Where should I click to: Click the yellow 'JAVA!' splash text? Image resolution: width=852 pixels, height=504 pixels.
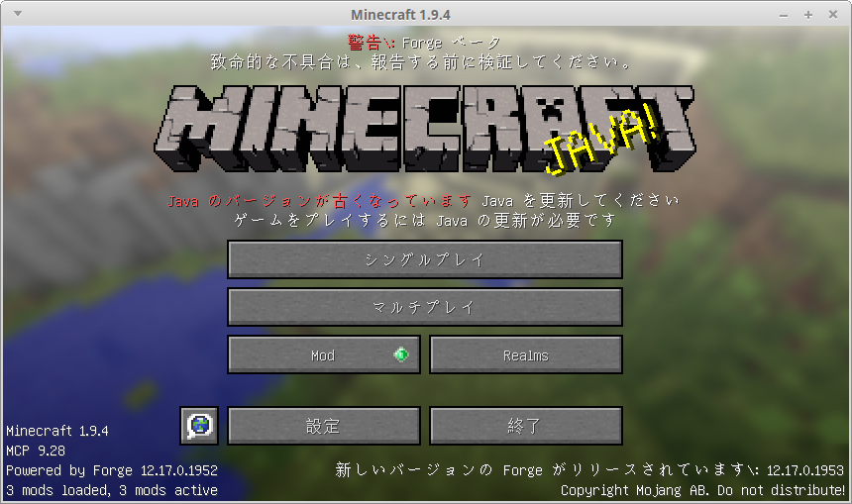603,141
